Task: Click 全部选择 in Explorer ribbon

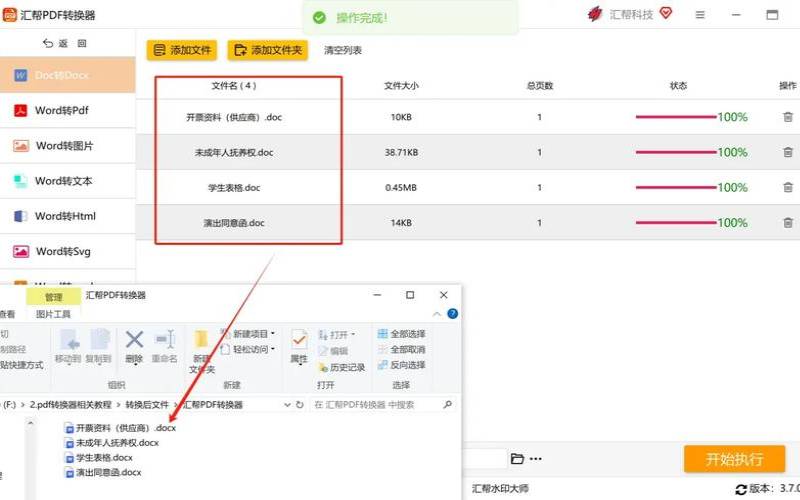Action: pyautogui.click(x=402, y=334)
